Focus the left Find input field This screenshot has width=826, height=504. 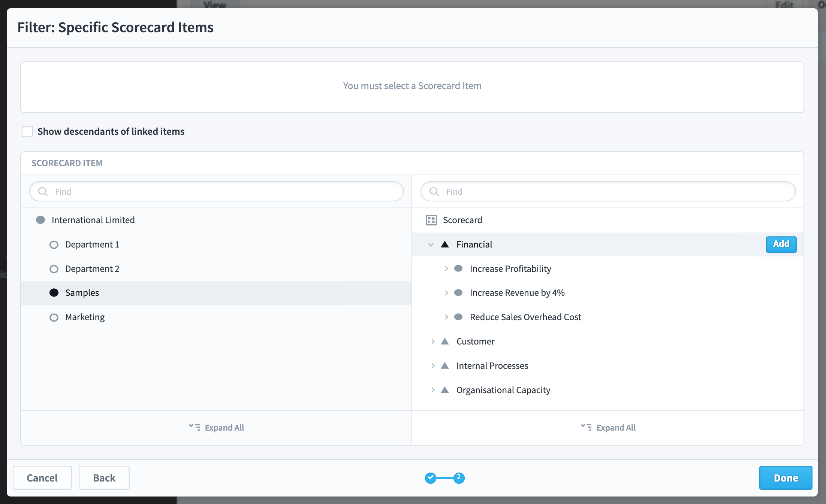217,192
